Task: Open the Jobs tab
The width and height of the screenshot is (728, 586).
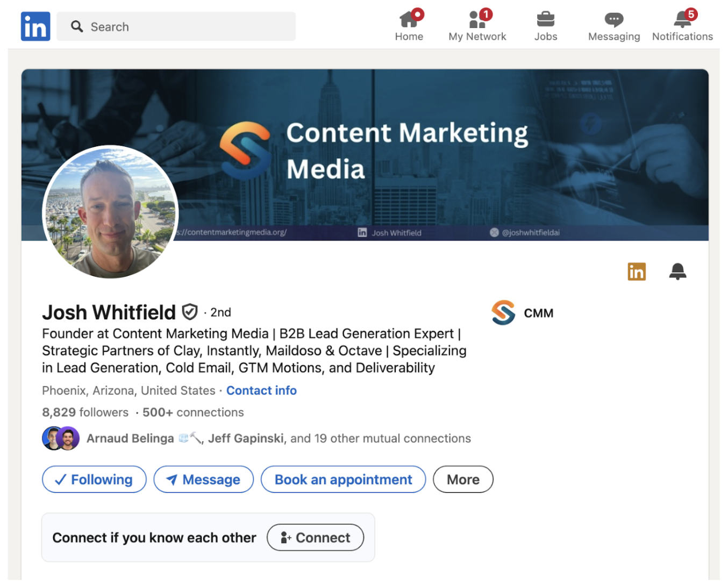Action: [x=546, y=26]
